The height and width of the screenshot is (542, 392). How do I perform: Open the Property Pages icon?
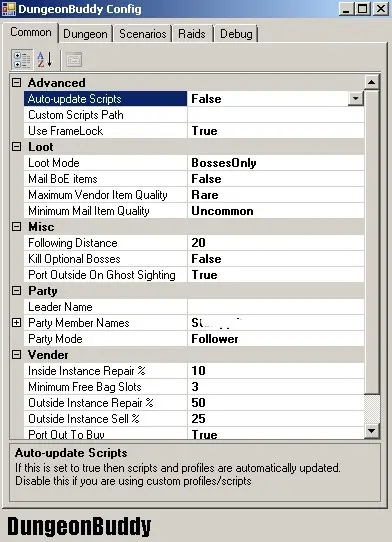74,59
